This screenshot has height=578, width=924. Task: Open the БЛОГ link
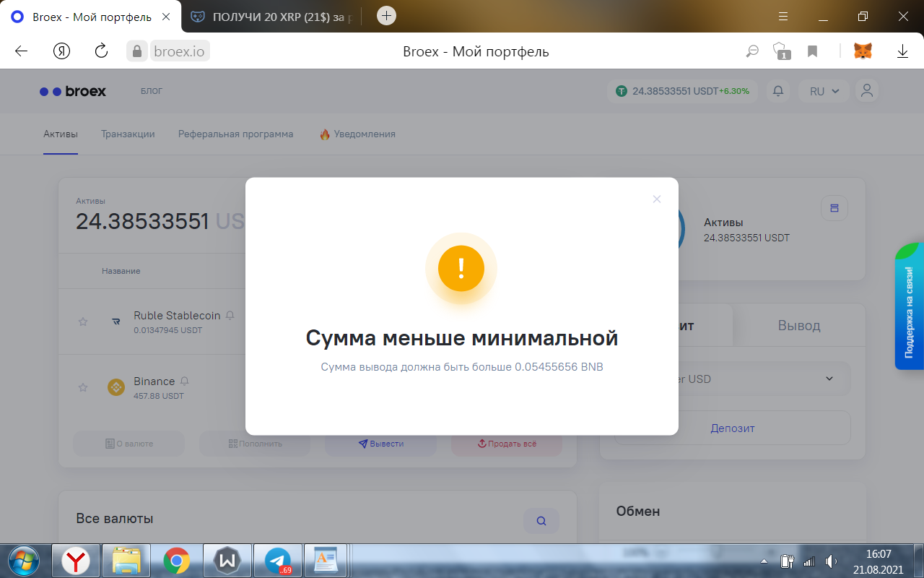(152, 91)
